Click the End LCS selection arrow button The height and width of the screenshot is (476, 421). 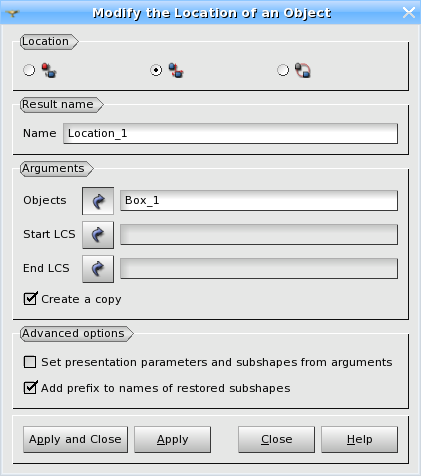[98, 269]
